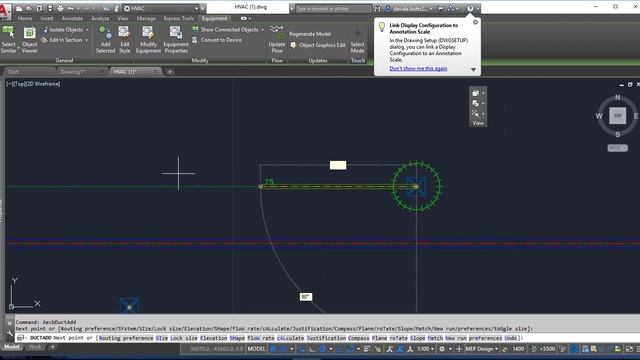The height and width of the screenshot is (360, 640).
Task: Open the HVAC workspace dropdown
Action: point(196,9)
